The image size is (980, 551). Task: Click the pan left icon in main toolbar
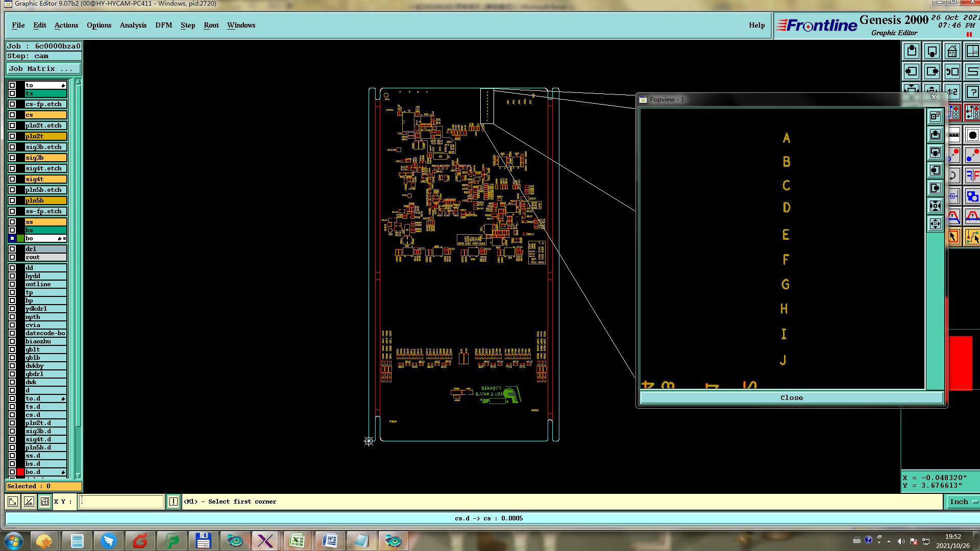click(x=912, y=71)
